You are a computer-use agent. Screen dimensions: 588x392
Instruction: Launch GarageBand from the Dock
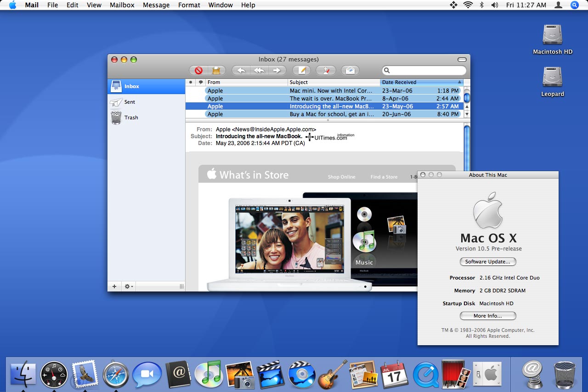[x=333, y=374]
